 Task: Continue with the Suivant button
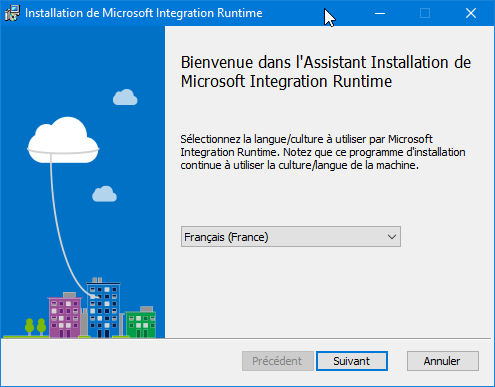pyautogui.click(x=352, y=361)
